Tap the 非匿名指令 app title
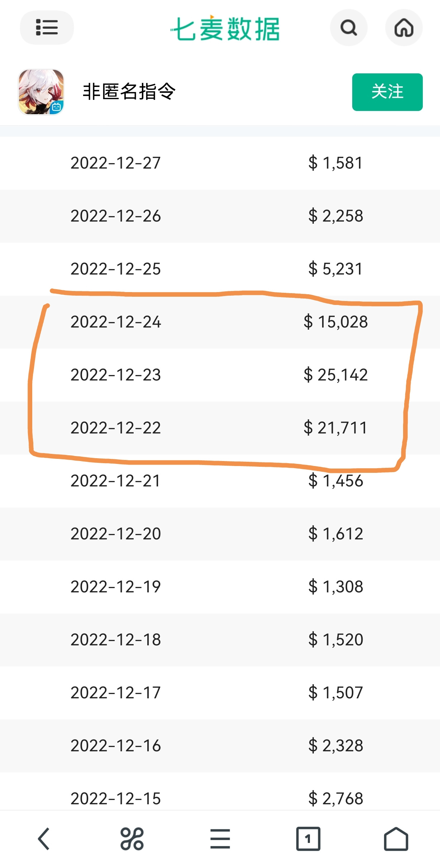Image resolution: width=440 pixels, height=868 pixels. pos(129,92)
